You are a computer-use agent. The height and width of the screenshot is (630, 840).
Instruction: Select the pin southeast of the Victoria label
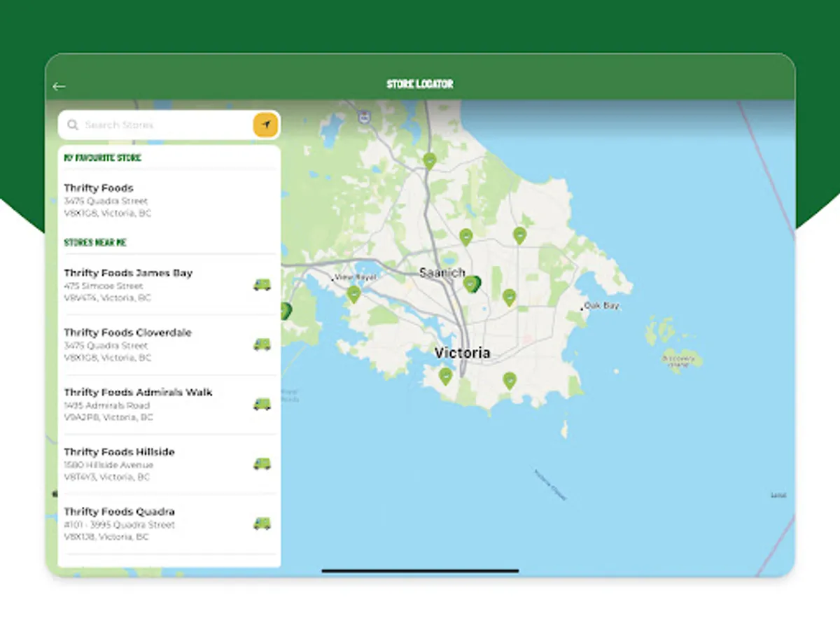[510, 380]
